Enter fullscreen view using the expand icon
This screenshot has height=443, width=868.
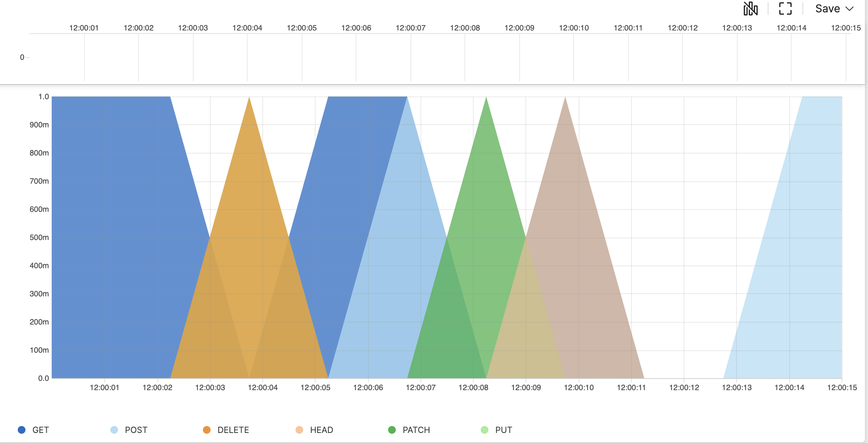tap(785, 8)
